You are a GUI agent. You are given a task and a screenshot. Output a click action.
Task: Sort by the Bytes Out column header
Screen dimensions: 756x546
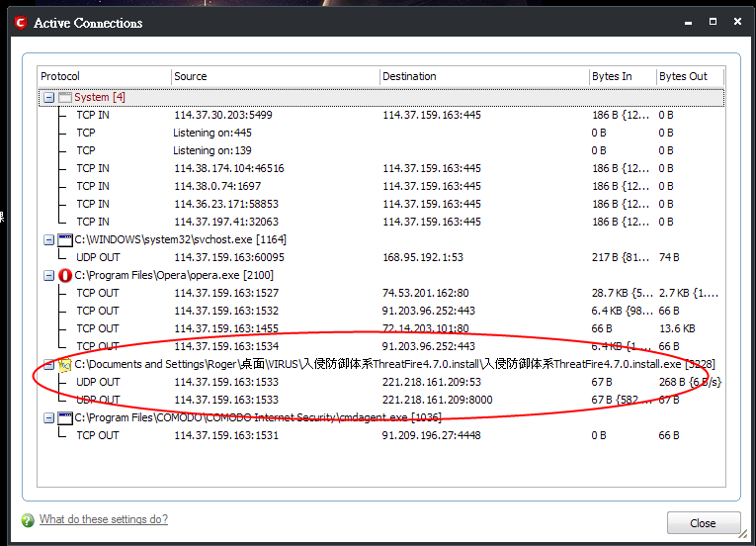click(x=691, y=76)
